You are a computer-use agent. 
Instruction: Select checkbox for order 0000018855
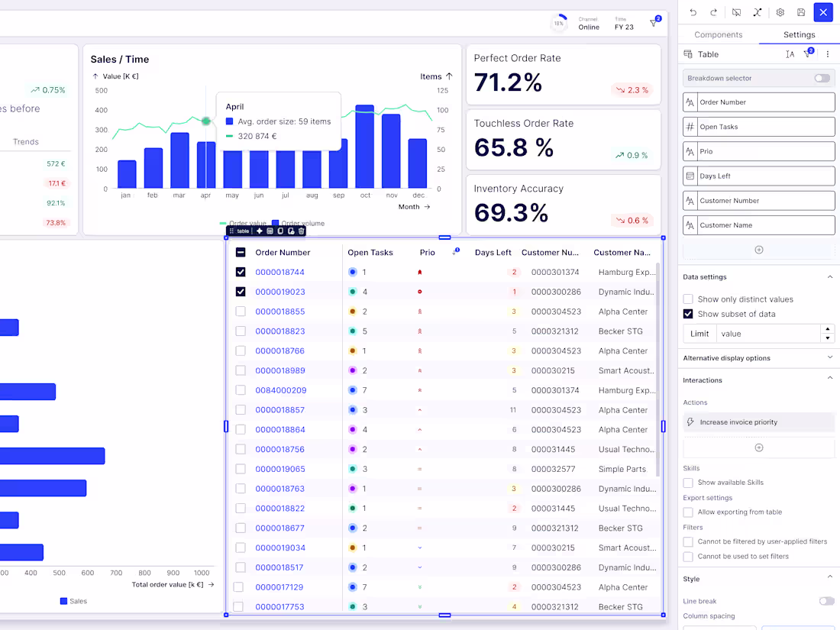[241, 312]
